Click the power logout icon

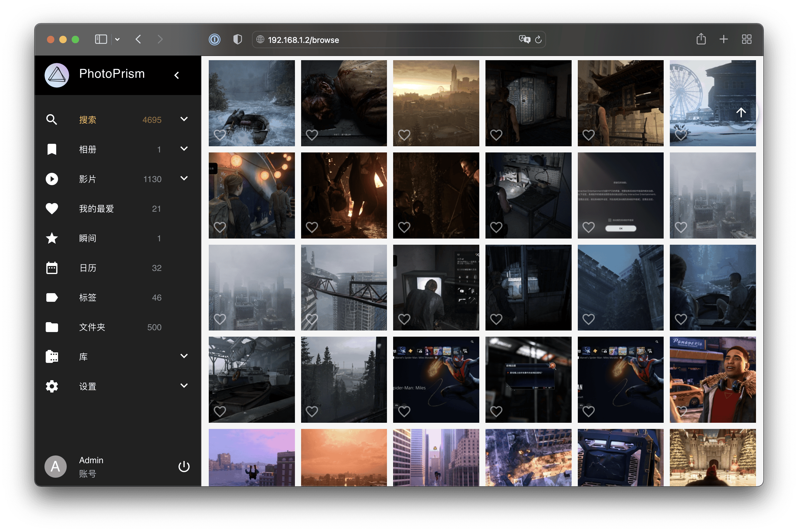184,467
